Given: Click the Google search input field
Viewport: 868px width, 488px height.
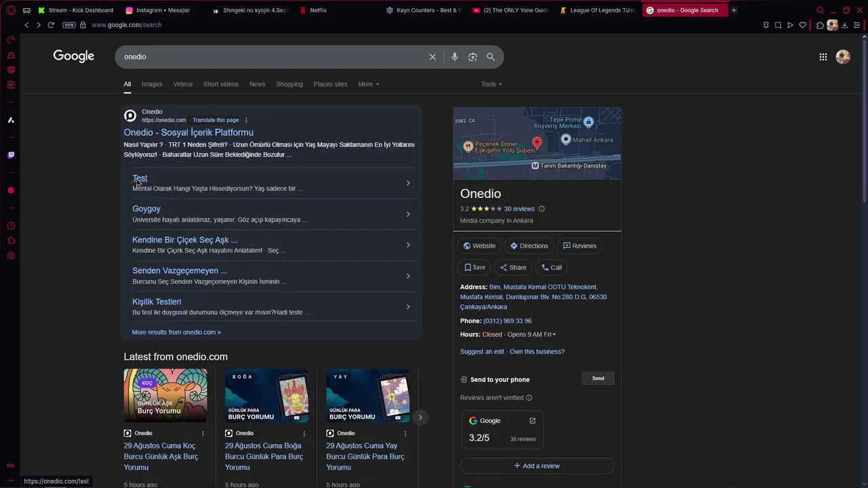Looking at the screenshot, I should (271, 57).
